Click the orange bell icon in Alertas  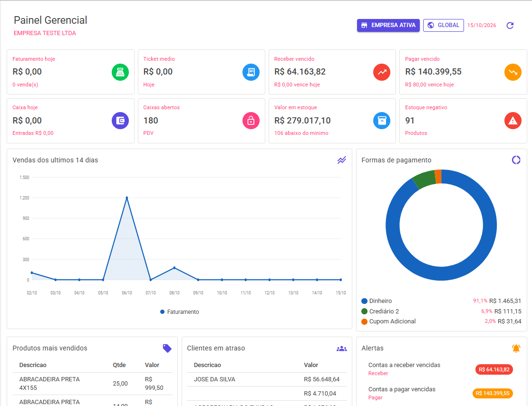516,348
